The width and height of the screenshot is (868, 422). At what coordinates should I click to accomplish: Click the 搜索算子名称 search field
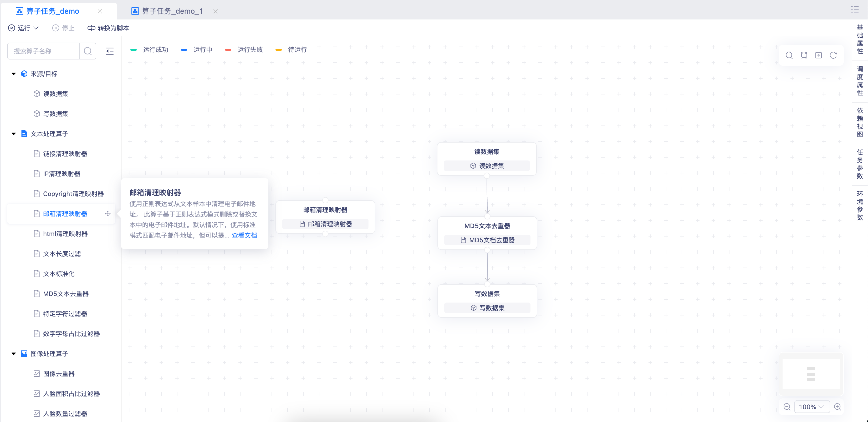pos(44,51)
